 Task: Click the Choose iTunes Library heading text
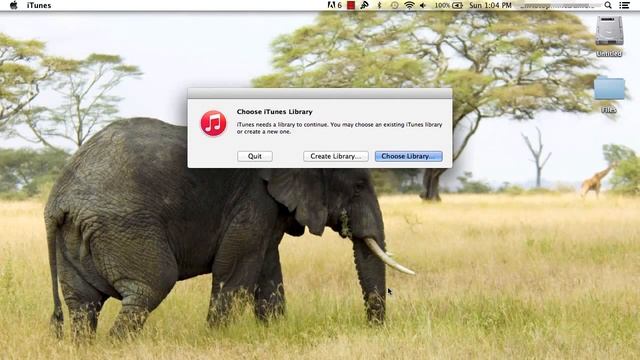click(274, 112)
